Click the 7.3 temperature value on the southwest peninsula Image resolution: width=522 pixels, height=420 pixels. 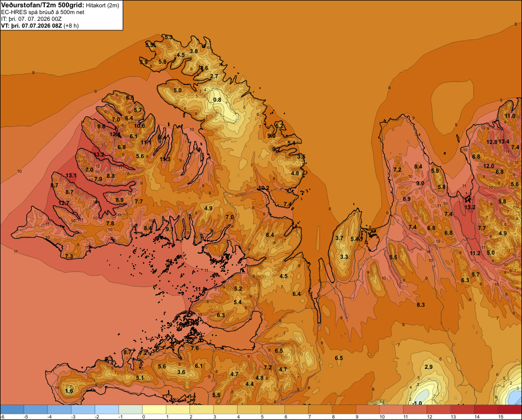pos(69,256)
